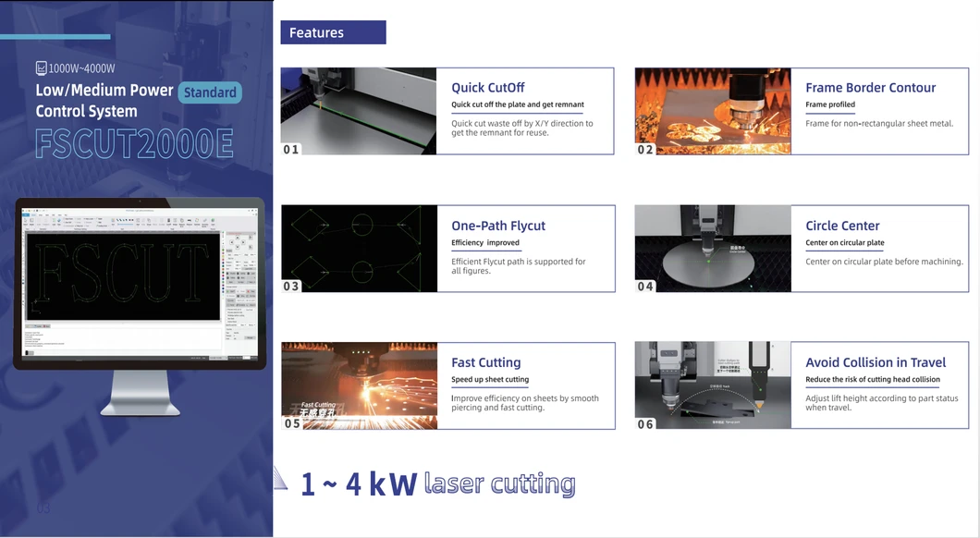Click number label 04 on Circle Center
This screenshot has height=538, width=980.
645,287
